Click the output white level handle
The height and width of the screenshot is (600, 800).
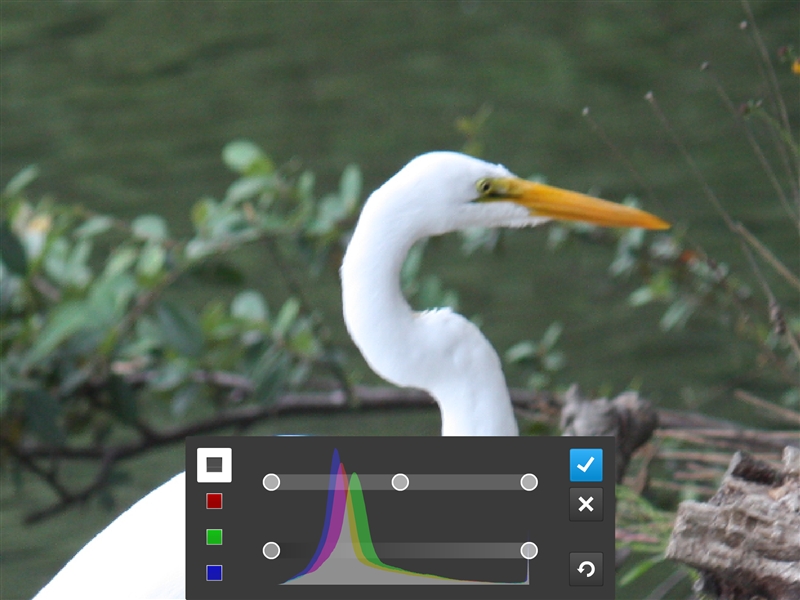tap(529, 551)
